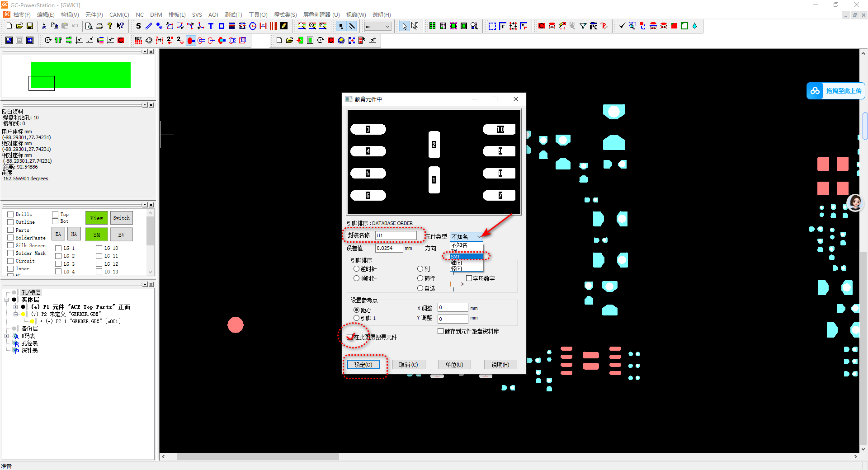
Task: Expand the D码表 tree node
Action: 7,336
